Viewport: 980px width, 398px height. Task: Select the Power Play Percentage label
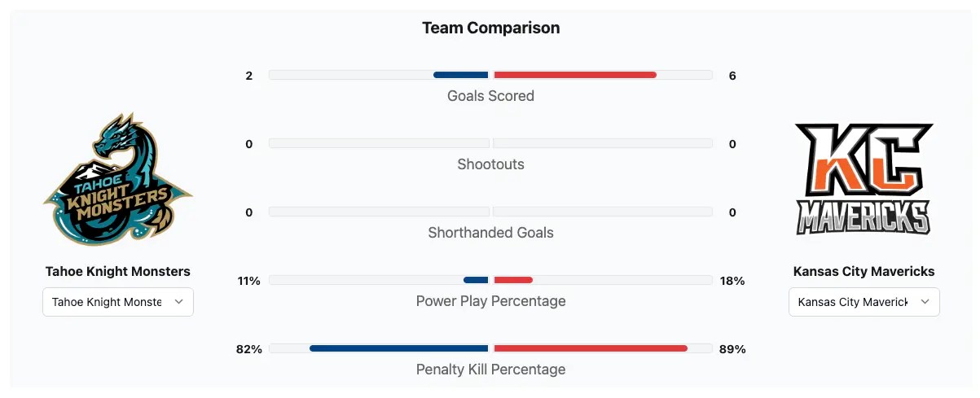point(490,301)
